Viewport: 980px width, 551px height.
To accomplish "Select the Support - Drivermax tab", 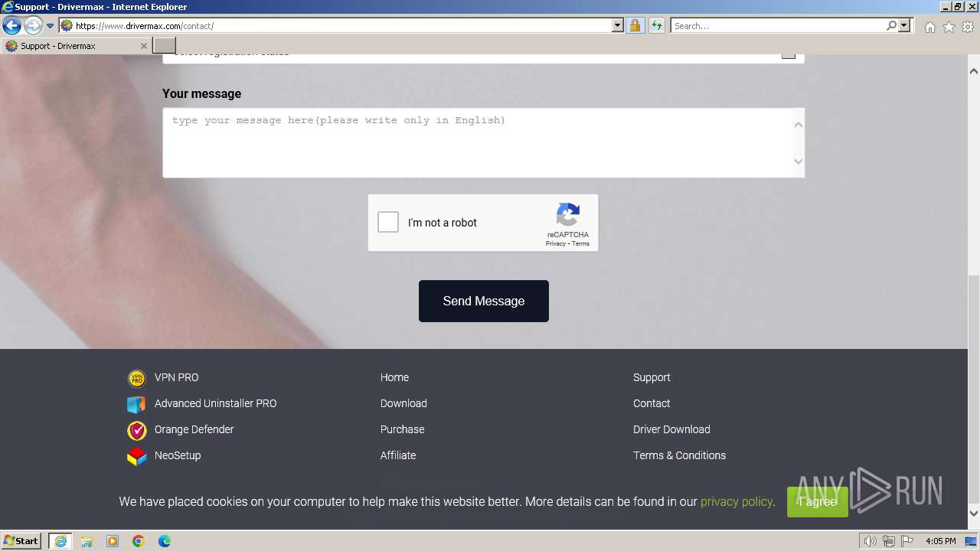I will (x=76, y=46).
